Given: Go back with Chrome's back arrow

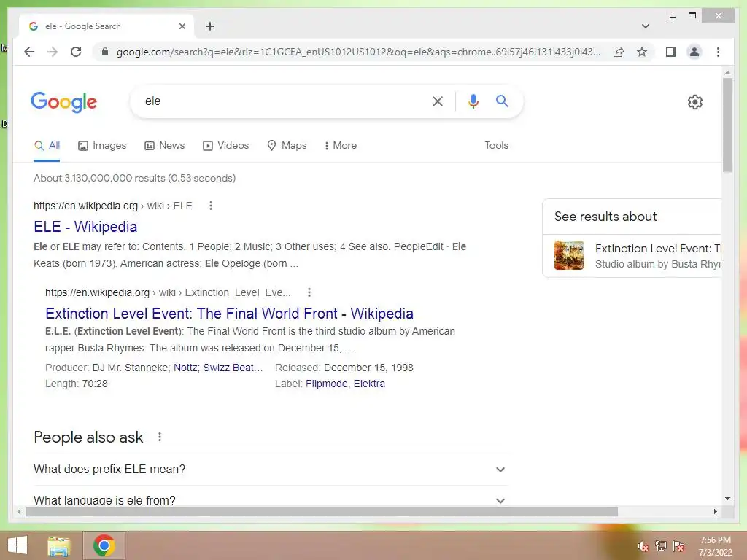Looking at the screenshot, I should [29, 52].
